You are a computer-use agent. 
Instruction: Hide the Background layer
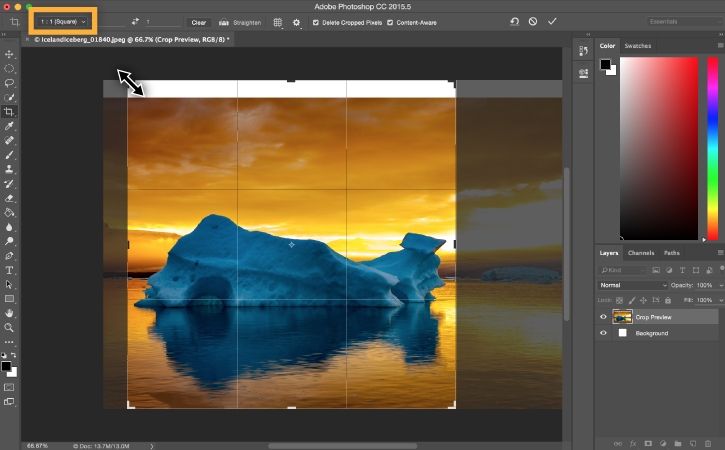click(x=603, y=333)
